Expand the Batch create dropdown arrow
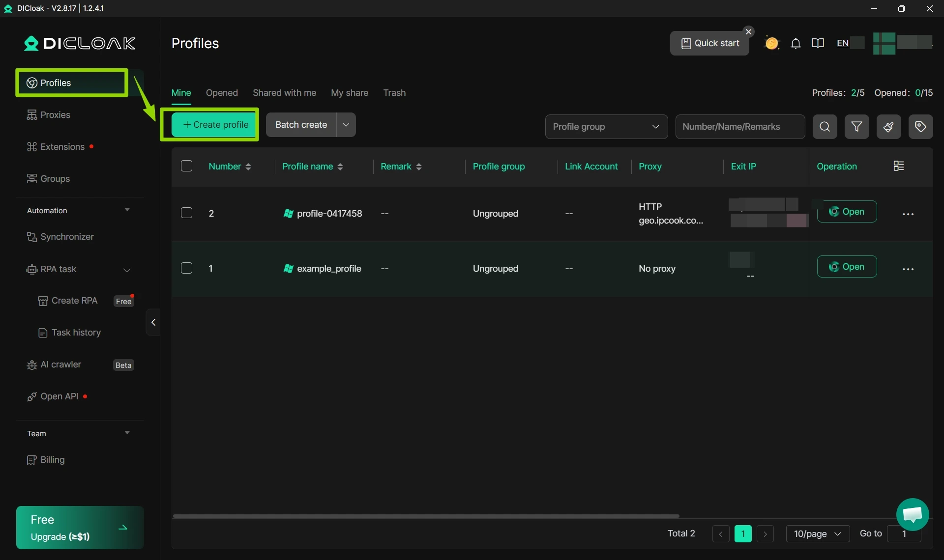This screenshot has width=944, height=560. [x=346, y=124]
